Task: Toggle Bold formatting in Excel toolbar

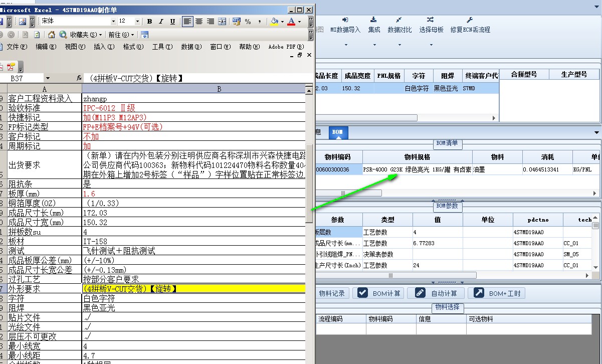Action: [x=149, y=22]
